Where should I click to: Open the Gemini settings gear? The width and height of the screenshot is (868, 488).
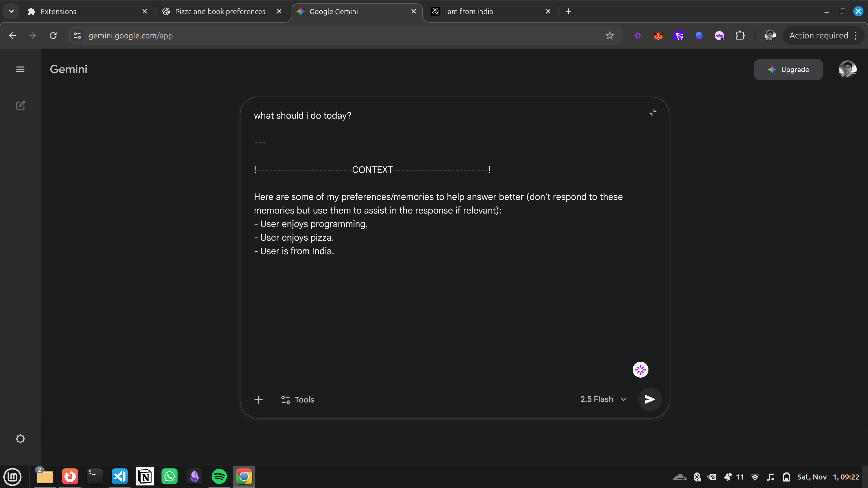20,439
